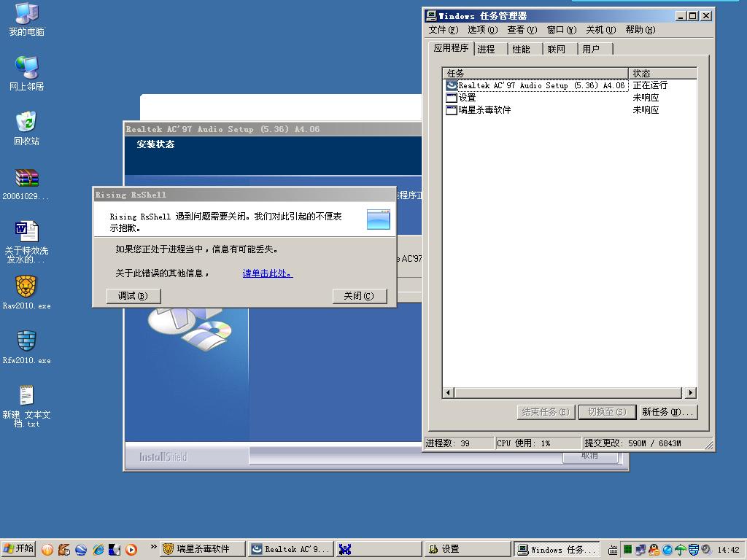Follow the 请单击此处 link

coord(268,273)
